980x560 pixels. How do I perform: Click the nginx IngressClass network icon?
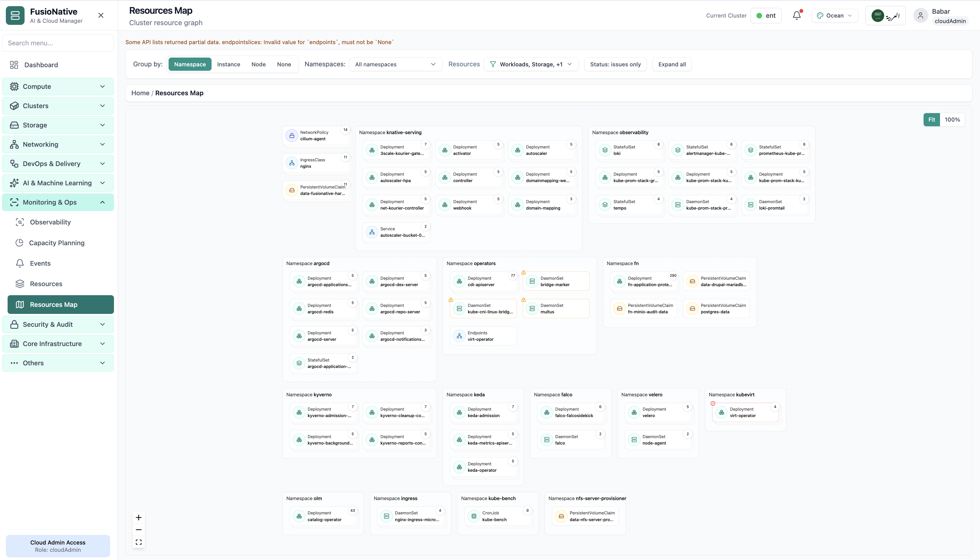(x=292, y=163)
